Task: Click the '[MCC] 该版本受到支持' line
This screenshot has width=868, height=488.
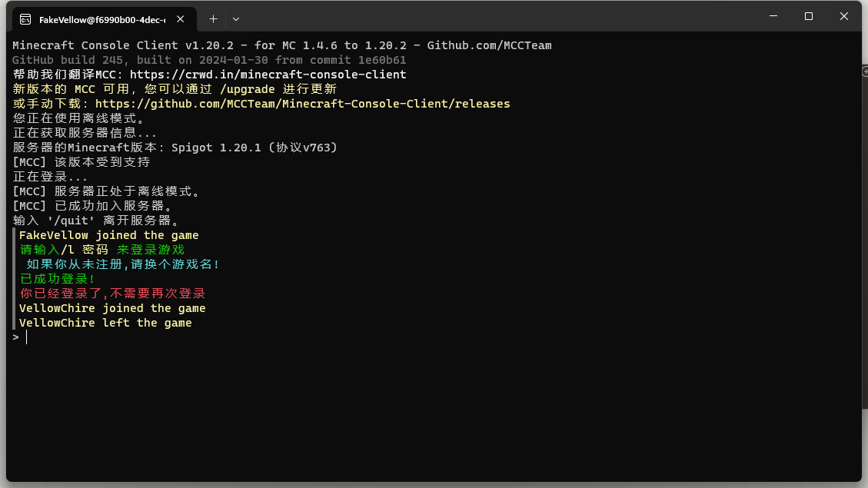Action: pos(81,162)
